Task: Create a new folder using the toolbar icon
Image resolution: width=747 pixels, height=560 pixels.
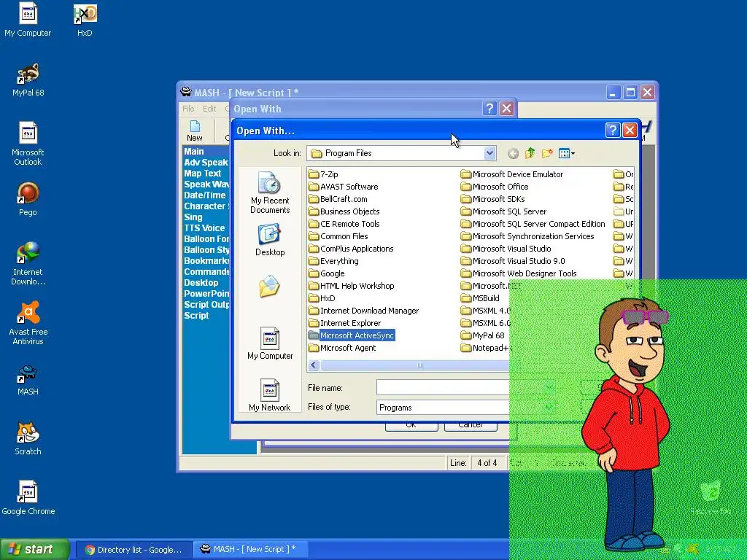Action: click(547, 153)
